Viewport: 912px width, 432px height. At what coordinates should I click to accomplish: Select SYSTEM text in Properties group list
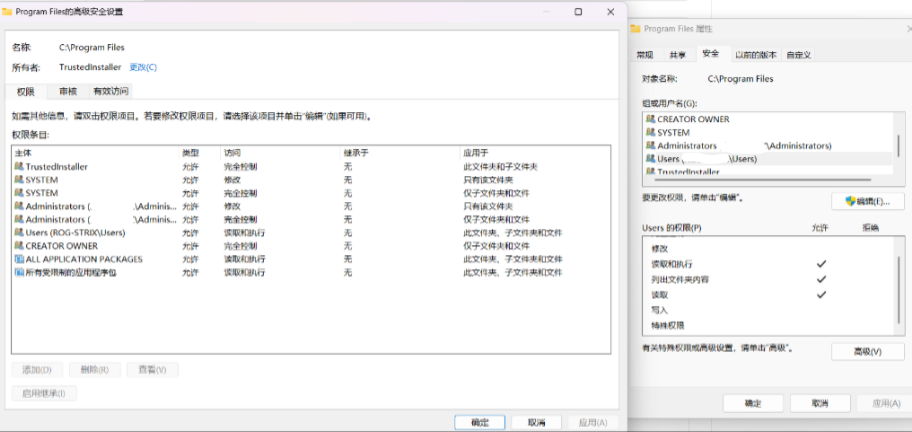[674, 133]
